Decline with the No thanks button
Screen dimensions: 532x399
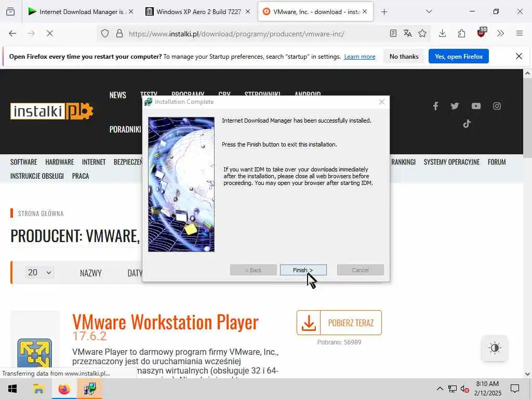pos(404,56)
